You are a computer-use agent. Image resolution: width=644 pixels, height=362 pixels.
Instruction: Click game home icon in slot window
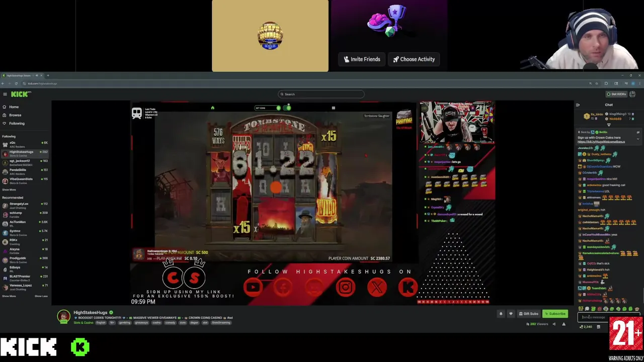212,108
